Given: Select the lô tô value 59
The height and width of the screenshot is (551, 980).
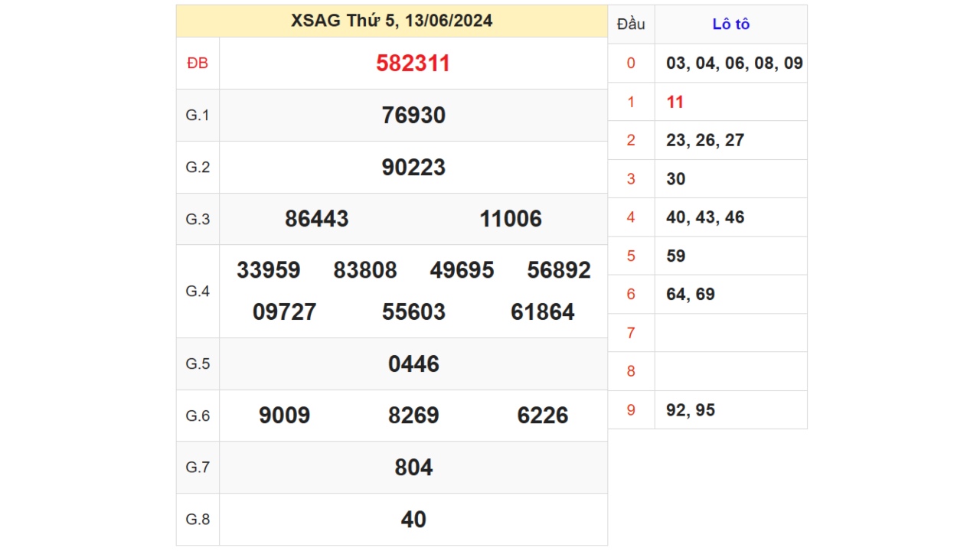Looking at the screenshot, I should coord(676,256).
